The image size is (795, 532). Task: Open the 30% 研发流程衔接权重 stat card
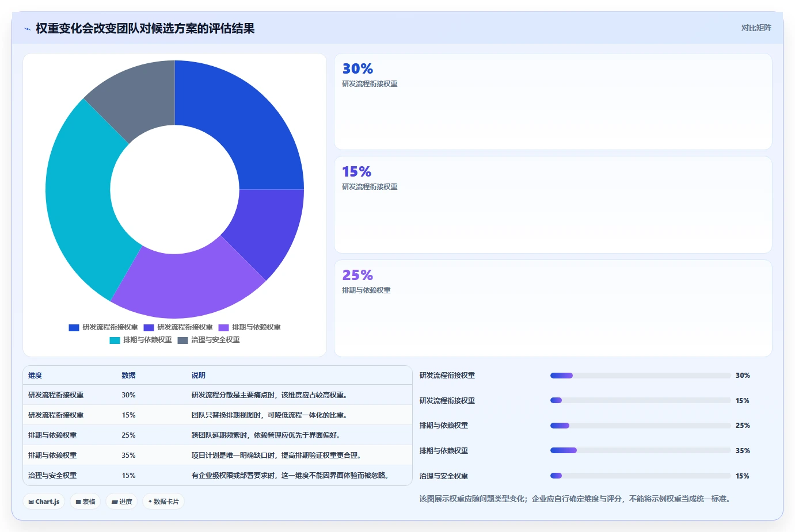553,101
